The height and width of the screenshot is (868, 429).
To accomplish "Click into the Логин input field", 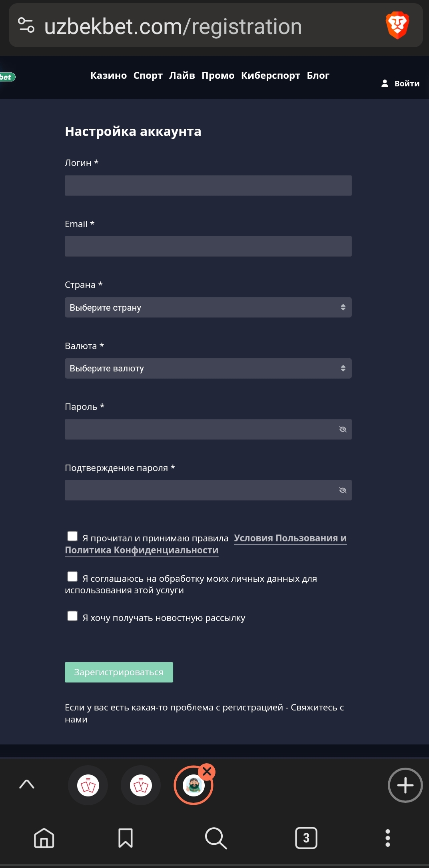I will click(x=208, y=186).
